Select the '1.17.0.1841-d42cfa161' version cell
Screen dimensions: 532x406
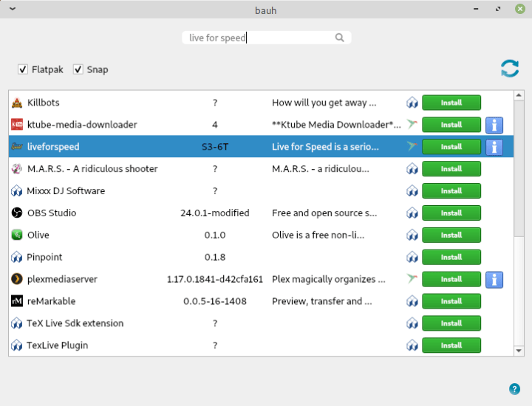(215, 279)
